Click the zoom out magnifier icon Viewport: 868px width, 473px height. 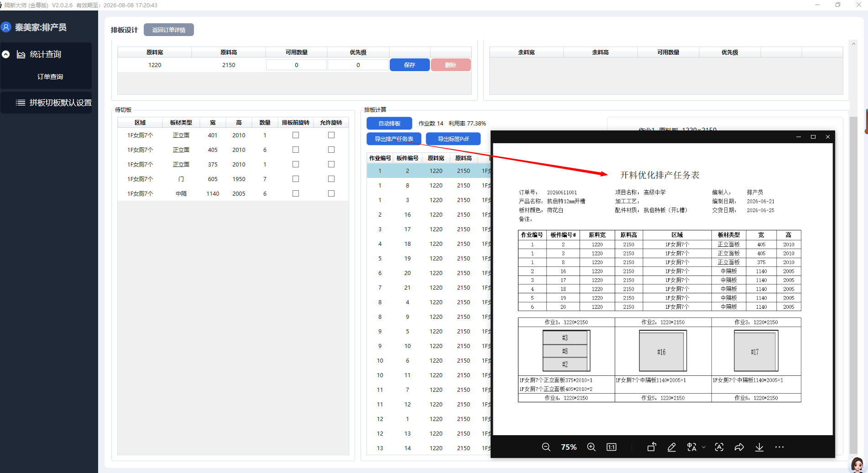[546, 447]
